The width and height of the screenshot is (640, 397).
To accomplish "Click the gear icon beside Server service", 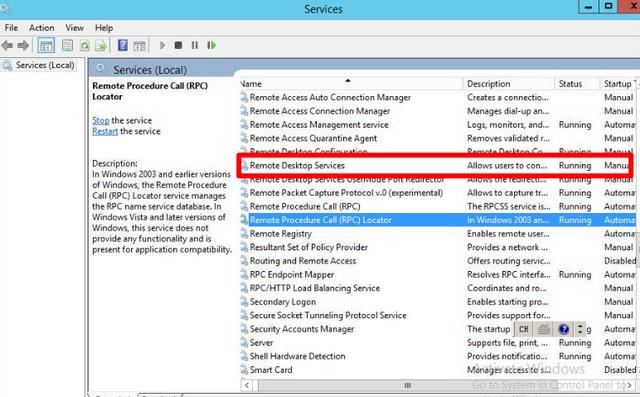I will pos(244,343).
